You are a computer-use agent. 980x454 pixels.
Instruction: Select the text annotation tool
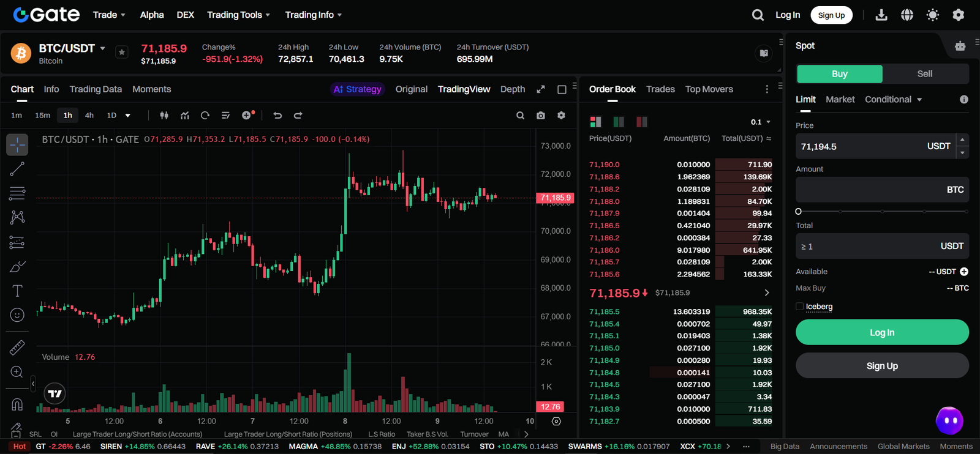(17, 291)
